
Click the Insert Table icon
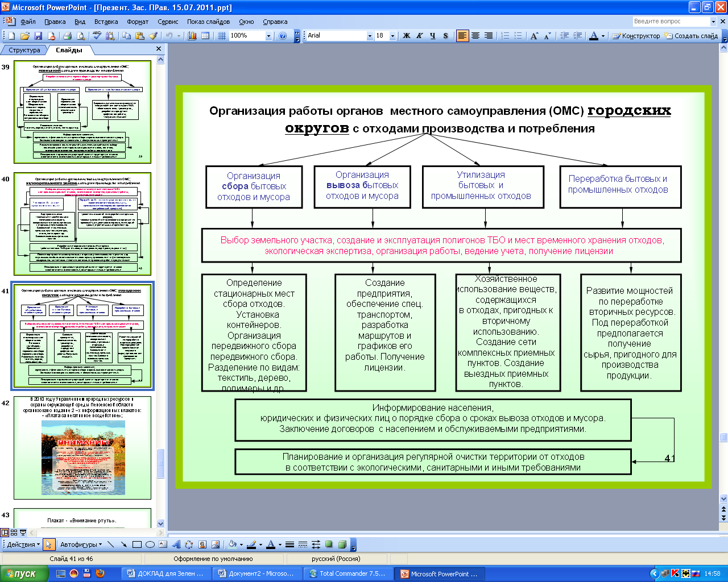tap(205, 36)
